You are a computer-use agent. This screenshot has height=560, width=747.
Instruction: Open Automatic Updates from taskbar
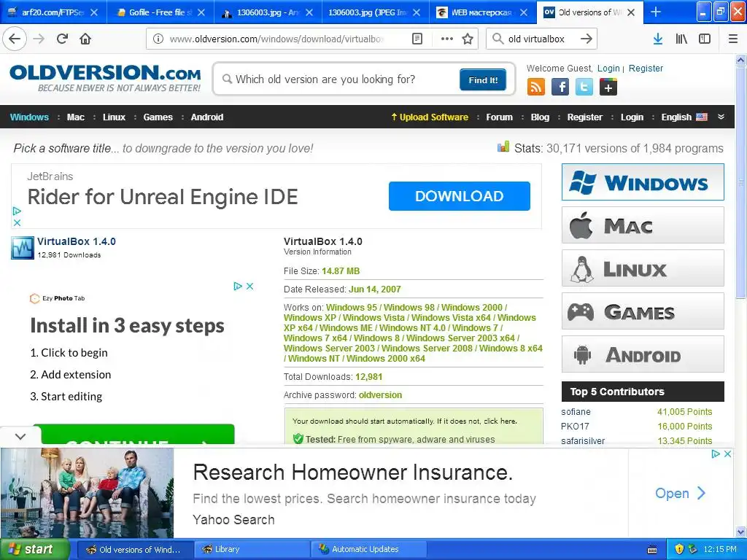(369, 549)
